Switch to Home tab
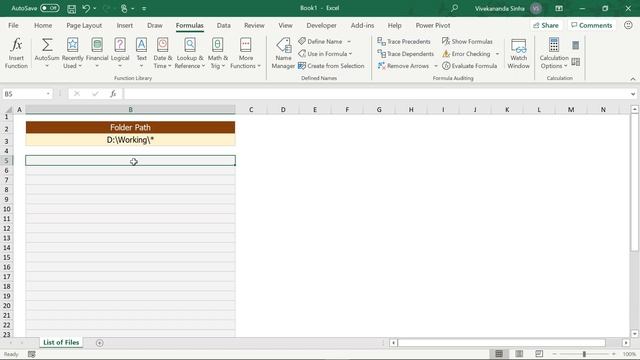Screen dimensions: 640x360 pos(43,25)
